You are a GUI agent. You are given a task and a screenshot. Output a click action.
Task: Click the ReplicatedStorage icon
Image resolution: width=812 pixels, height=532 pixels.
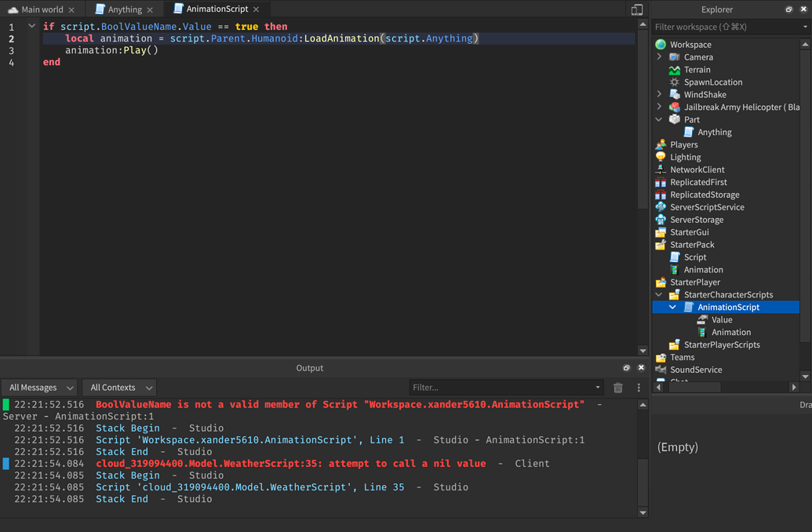click(661, 195)
